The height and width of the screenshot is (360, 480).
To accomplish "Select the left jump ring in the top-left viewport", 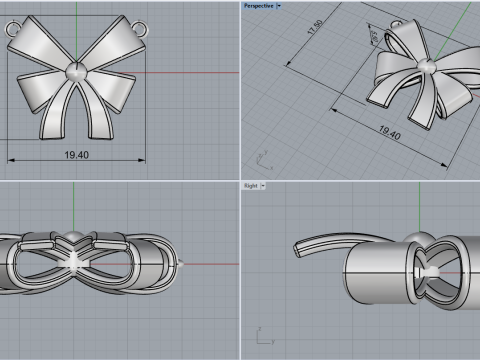I will coord(13,29).
